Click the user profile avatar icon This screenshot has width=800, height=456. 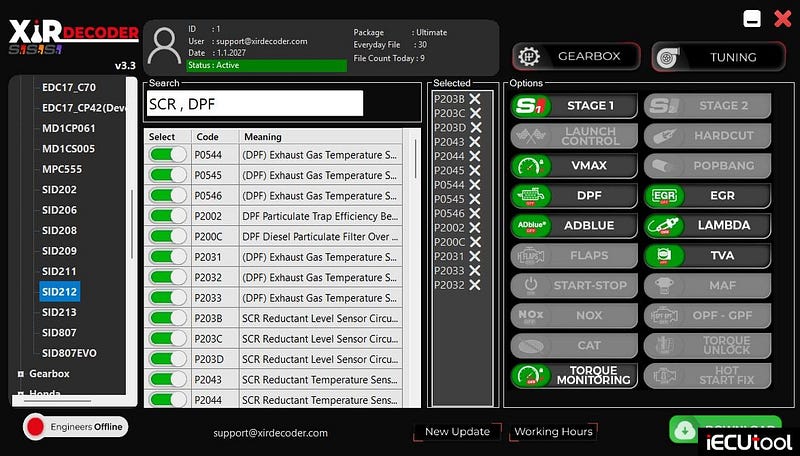(164, 46)
